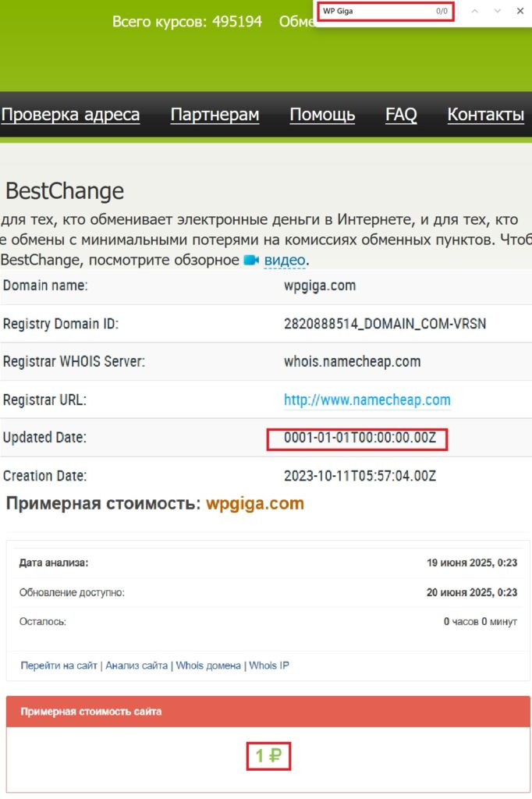Click the find bar search field
The width and height of the screenshot is (532, 799).
(374, 12)
